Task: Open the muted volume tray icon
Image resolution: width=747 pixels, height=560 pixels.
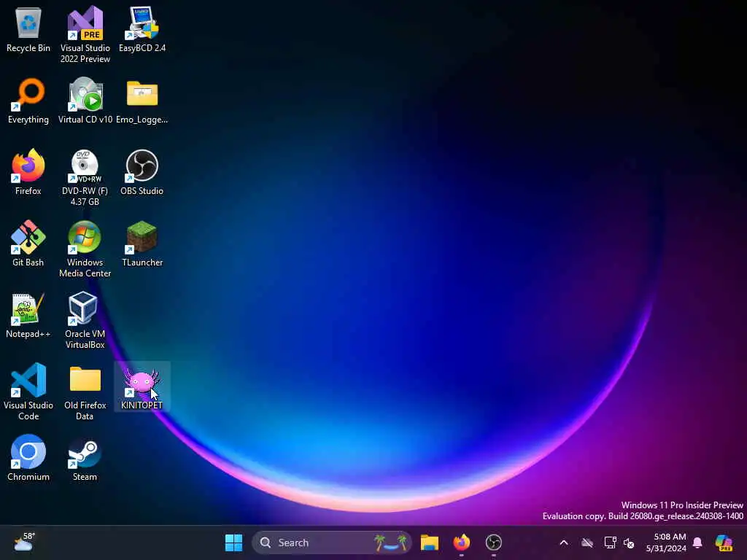Action: click(629, 542)
